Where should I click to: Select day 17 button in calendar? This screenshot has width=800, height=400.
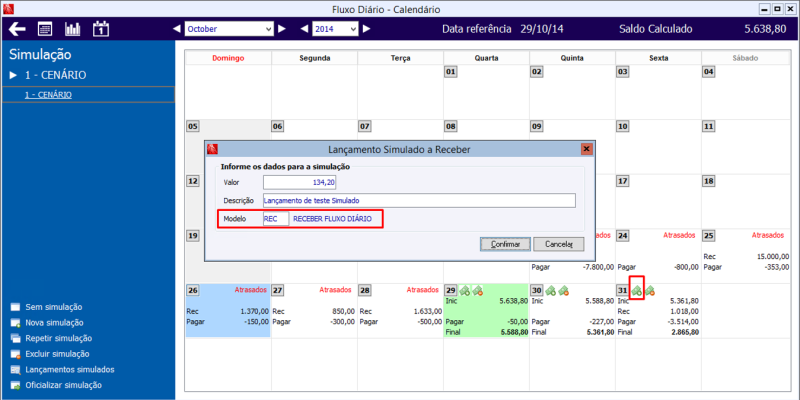pos(622,181)
